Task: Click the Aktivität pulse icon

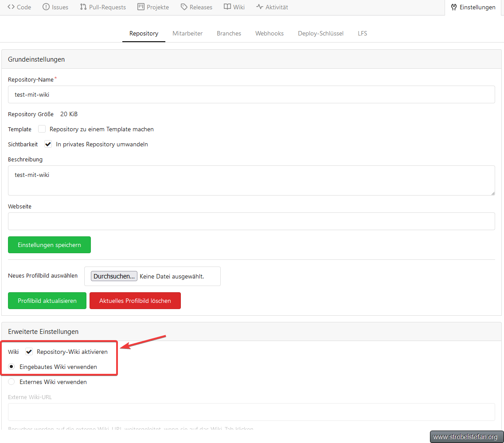Action: [x=259, y=7]
